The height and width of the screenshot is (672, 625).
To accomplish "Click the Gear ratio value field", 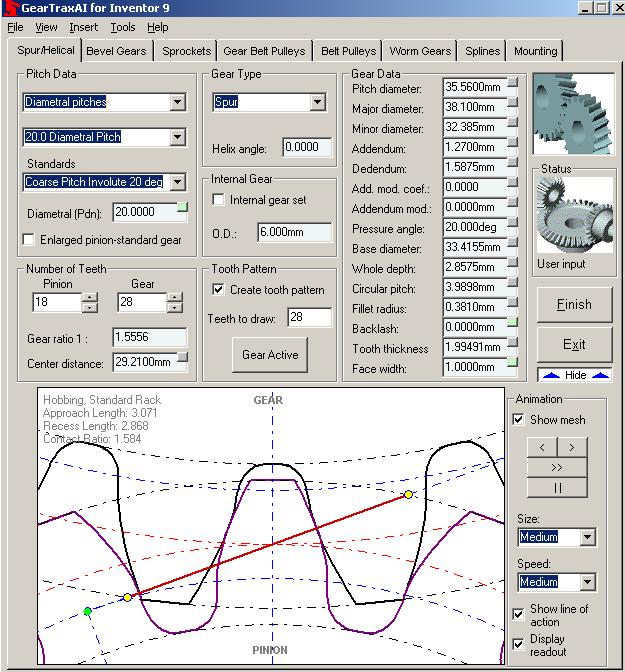I will 150,337.
